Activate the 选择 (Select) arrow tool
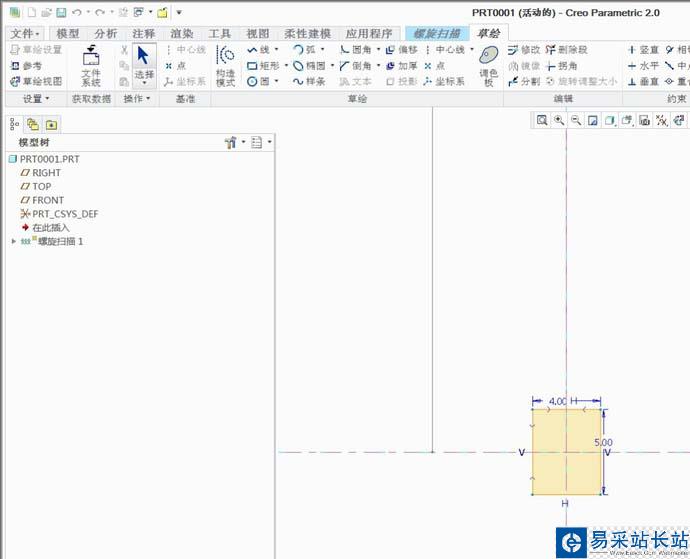This screenshot has width=690, height=559. click(144, 64)
